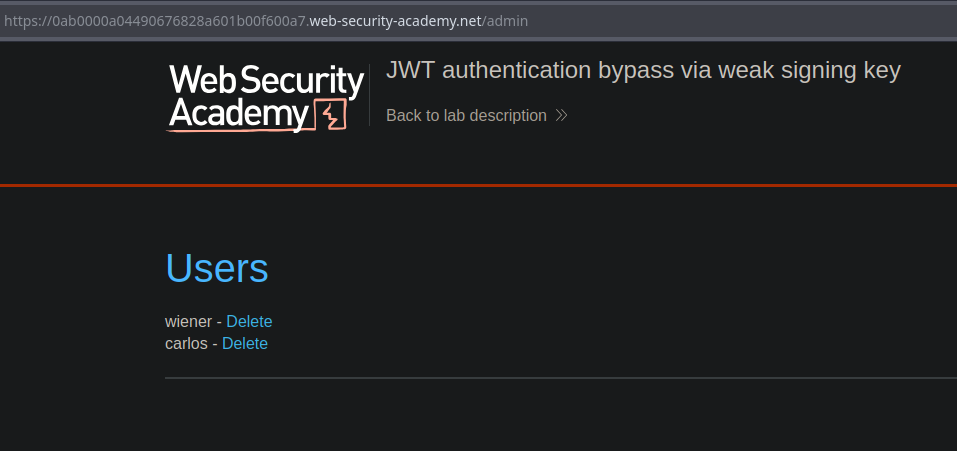The width and height of the screenshot is (957, 451).
Task: Click the double chevron after lab description
Action: pyautogui.click(x=561, y=116)
